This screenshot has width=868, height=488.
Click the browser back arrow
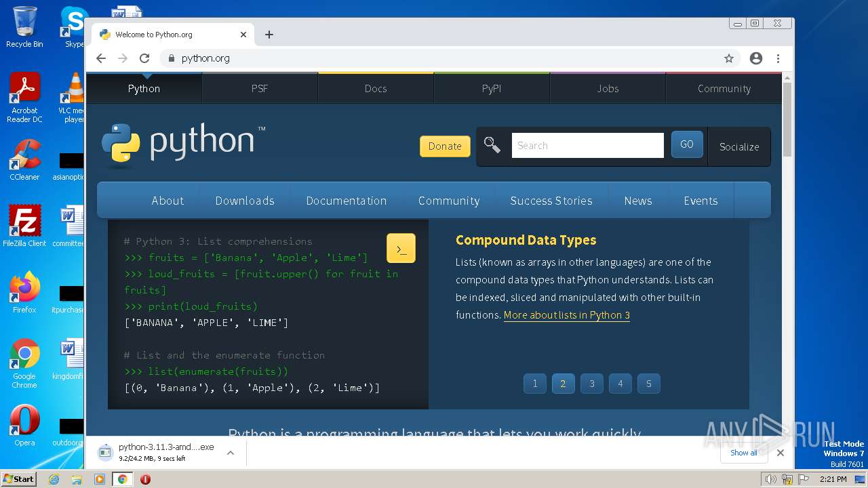click(x=101, y=58)
